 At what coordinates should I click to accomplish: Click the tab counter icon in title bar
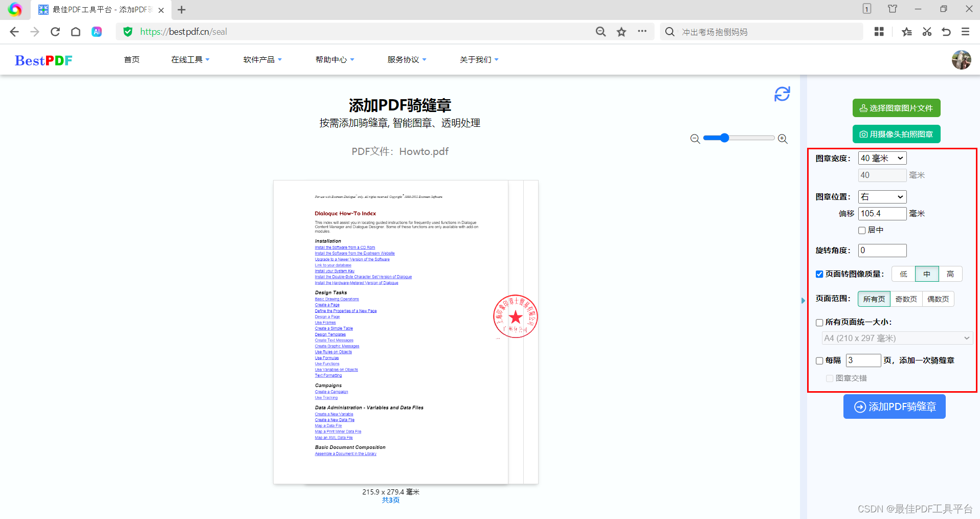coord(867,9)
